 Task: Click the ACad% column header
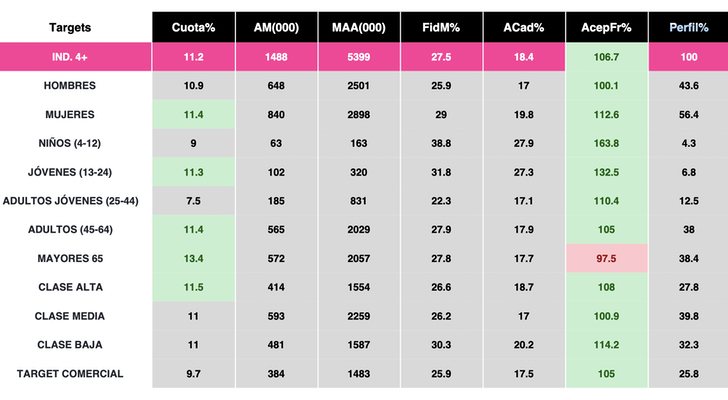(x=523, y=28)
